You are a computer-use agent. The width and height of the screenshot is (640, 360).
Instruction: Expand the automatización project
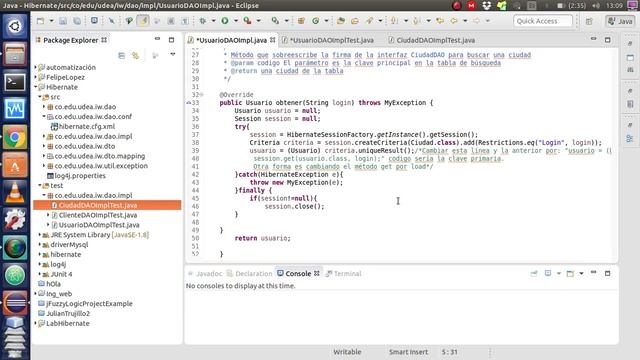pyautogui.click(x=36, y=67)
